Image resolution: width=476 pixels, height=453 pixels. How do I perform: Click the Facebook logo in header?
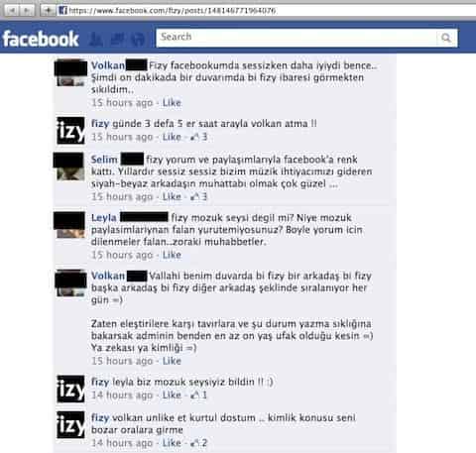(x=41, y=39)
